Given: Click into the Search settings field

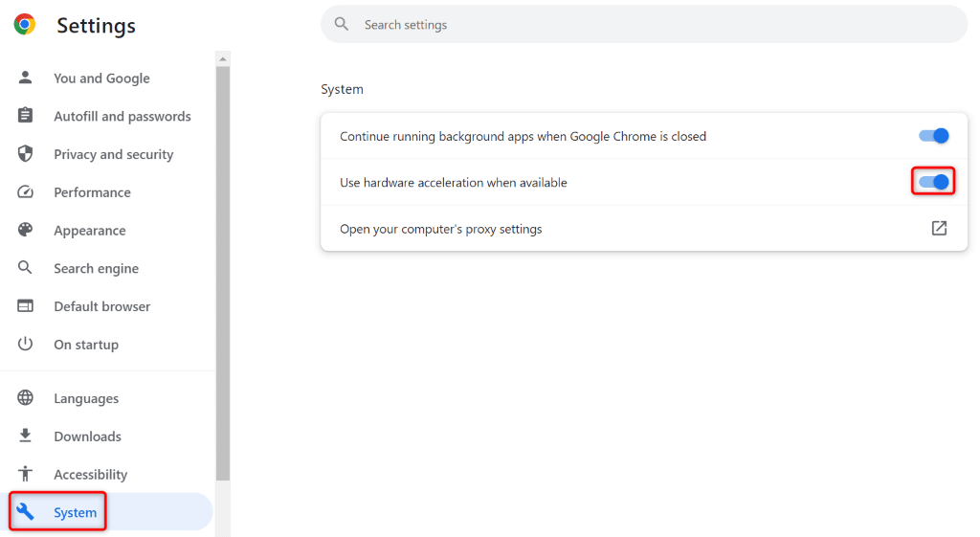Looking at the screenshot, I should [651, 25].
